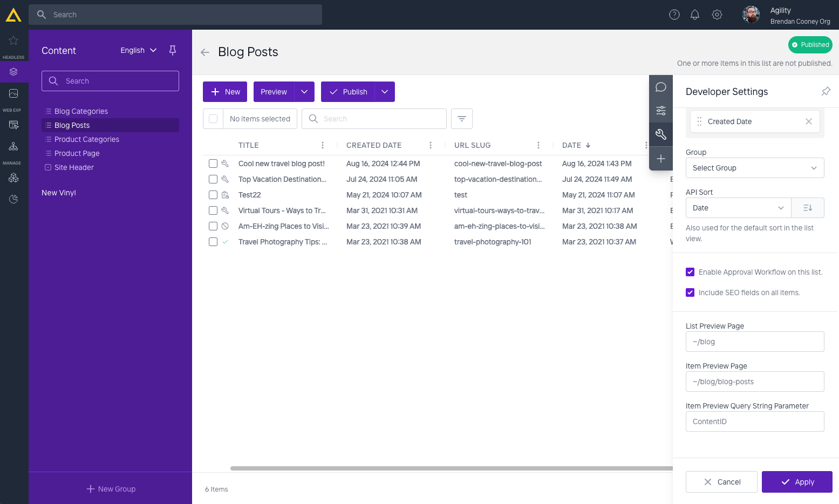Focus the list Search field
Screen dimensions: 839x504
pyautogui.click(x=374, y=119)
